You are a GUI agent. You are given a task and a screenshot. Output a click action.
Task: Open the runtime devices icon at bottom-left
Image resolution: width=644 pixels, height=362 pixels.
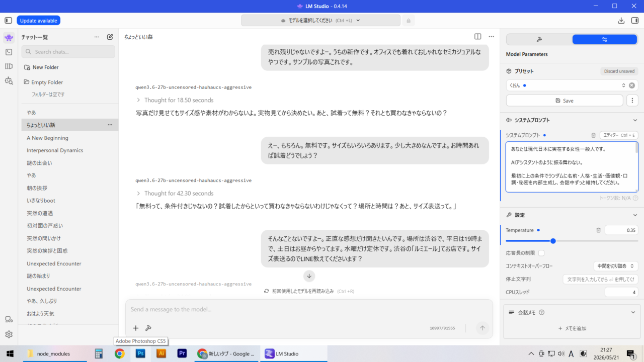(9, 319)
